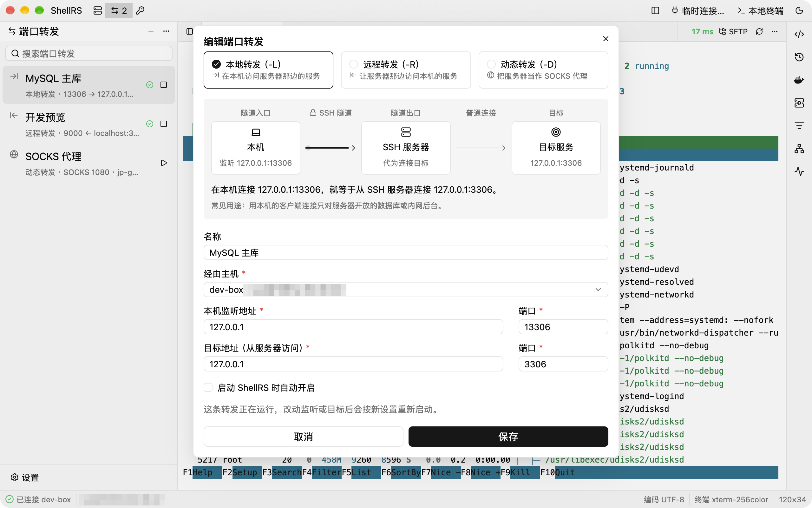Select 动态转发 (-D) mode
812x508 pixels.
[x=543, y=70]
